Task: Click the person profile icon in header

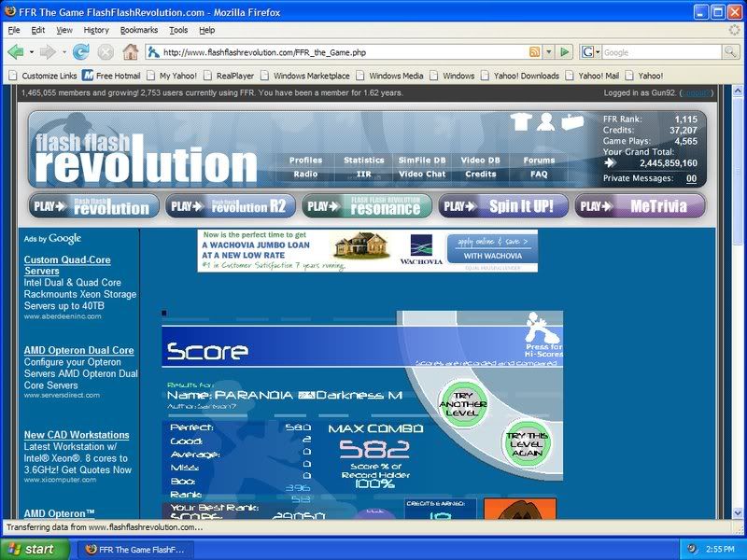Action: [x=545, y=121]
